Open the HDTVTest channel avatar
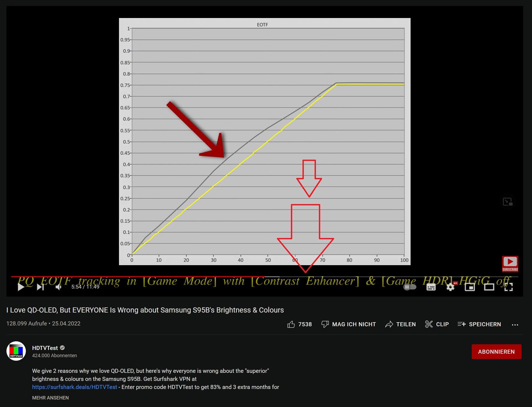This screenshot has width=532, height=407. 16,351
